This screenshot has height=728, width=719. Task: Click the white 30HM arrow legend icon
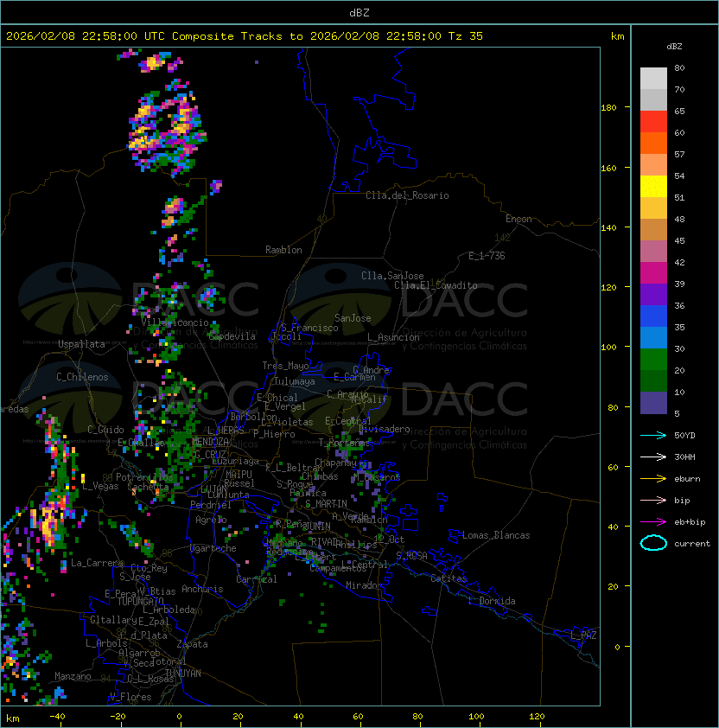coord(653,457)
